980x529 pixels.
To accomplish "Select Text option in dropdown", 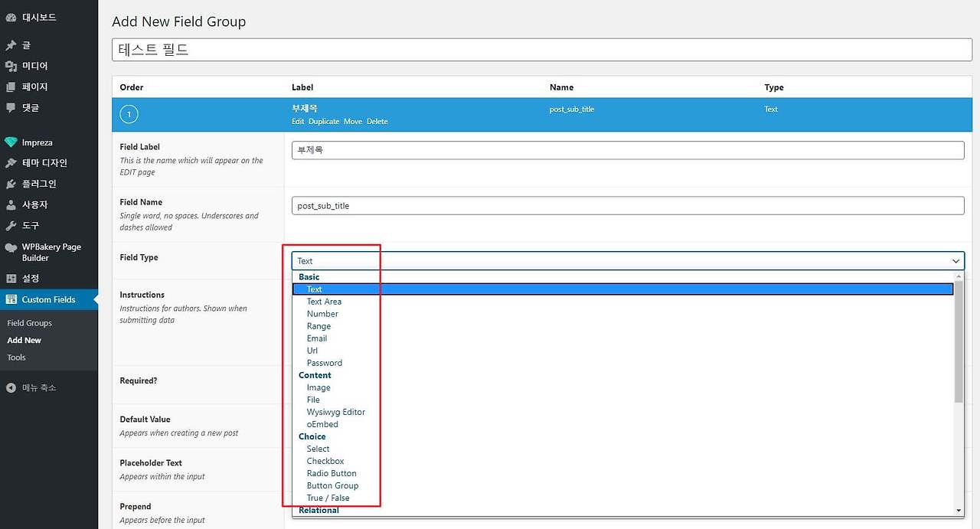I will (x=623, y=289).
